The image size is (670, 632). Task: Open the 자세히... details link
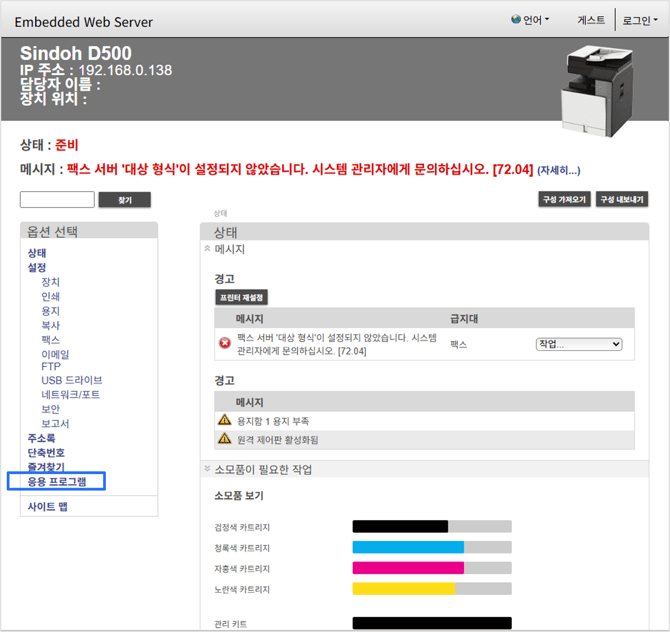pyautogui.click(x=558, y=170)
